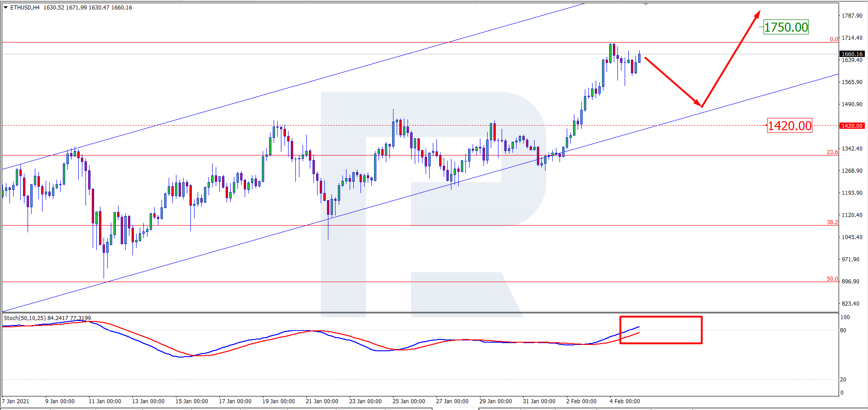Click the 27 Jan 00:00 date label
This screenshot has width=868, height=410.
click(x=452, y=401)
